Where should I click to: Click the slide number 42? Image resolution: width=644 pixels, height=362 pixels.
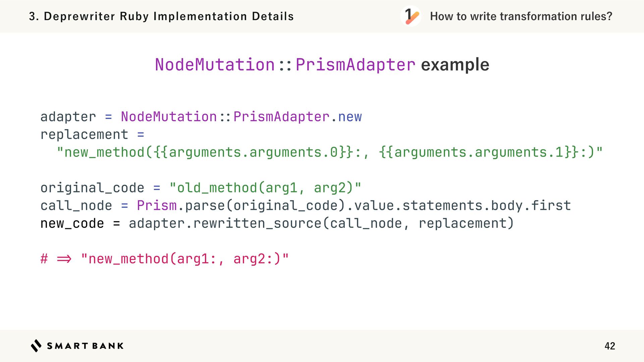pos(609,346)
